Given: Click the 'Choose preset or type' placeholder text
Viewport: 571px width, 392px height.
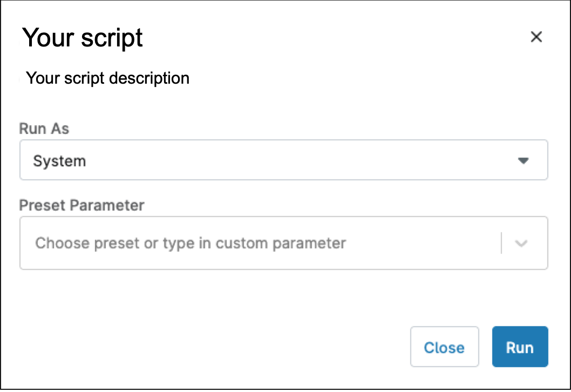Looking at the screenshot, I should click(x=190, y=243).
